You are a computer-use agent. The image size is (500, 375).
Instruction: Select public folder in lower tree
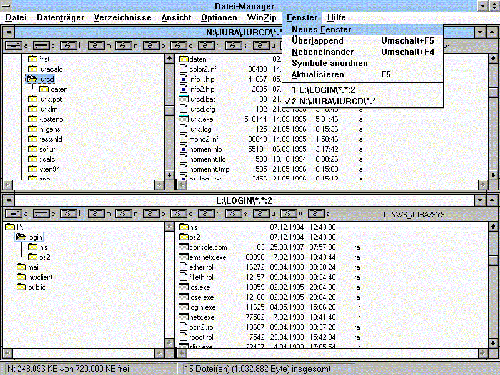31,287
